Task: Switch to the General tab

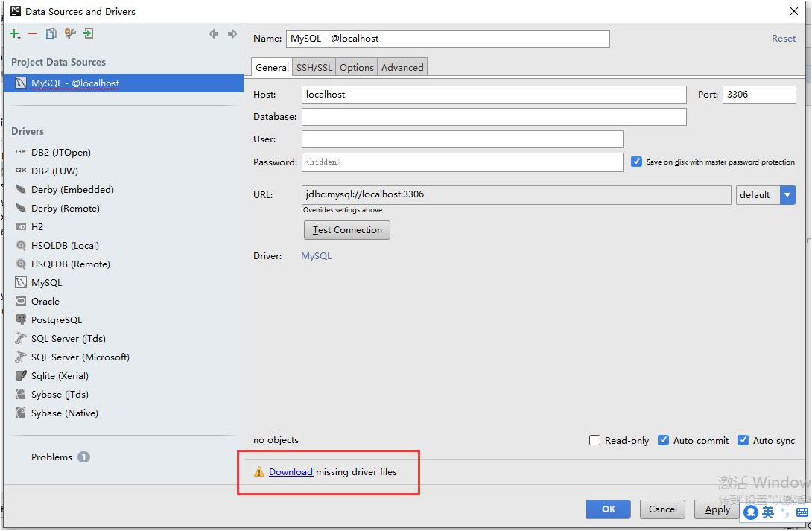Action: coord(272,67)
